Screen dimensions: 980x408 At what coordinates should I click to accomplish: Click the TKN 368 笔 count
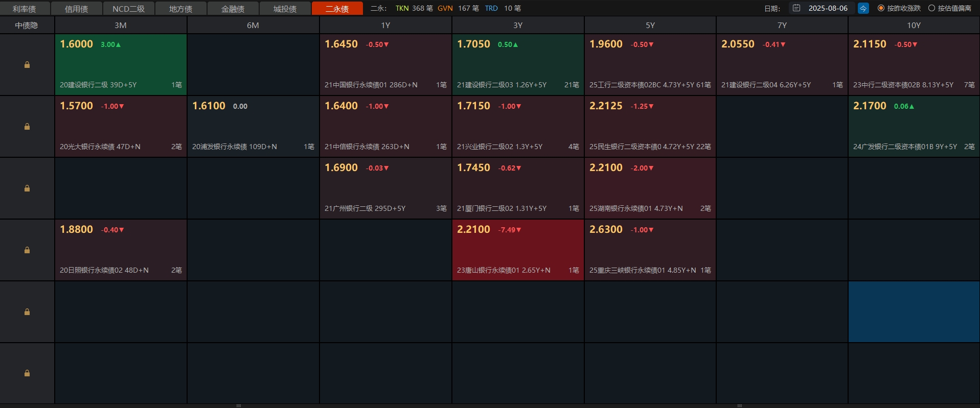pos(414,8)
